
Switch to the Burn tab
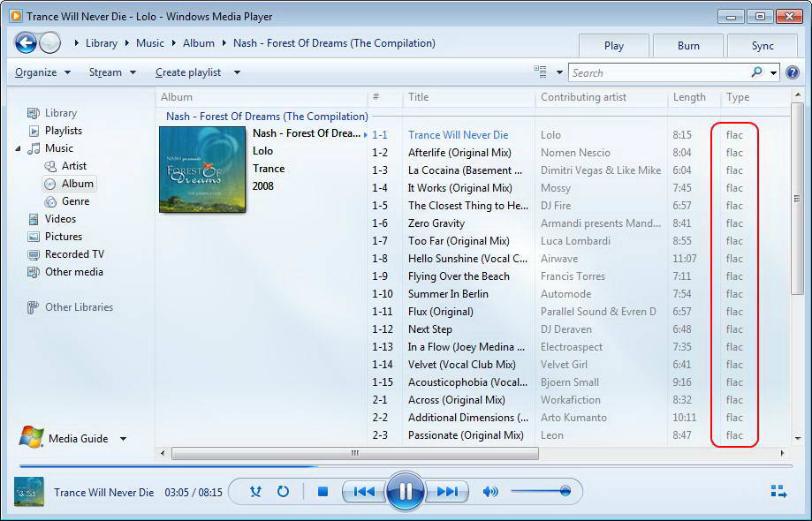[x=688, y=46]
